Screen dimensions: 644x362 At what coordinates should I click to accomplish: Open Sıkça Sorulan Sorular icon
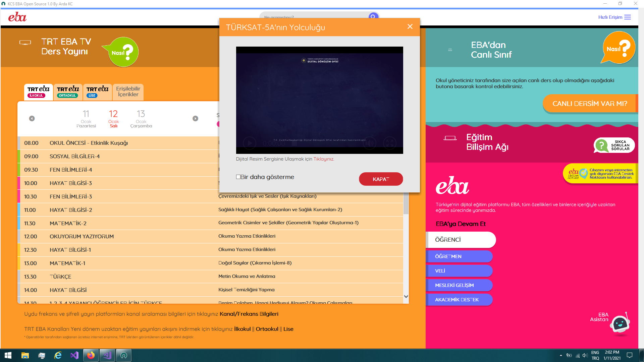click(x=614, y=145)
